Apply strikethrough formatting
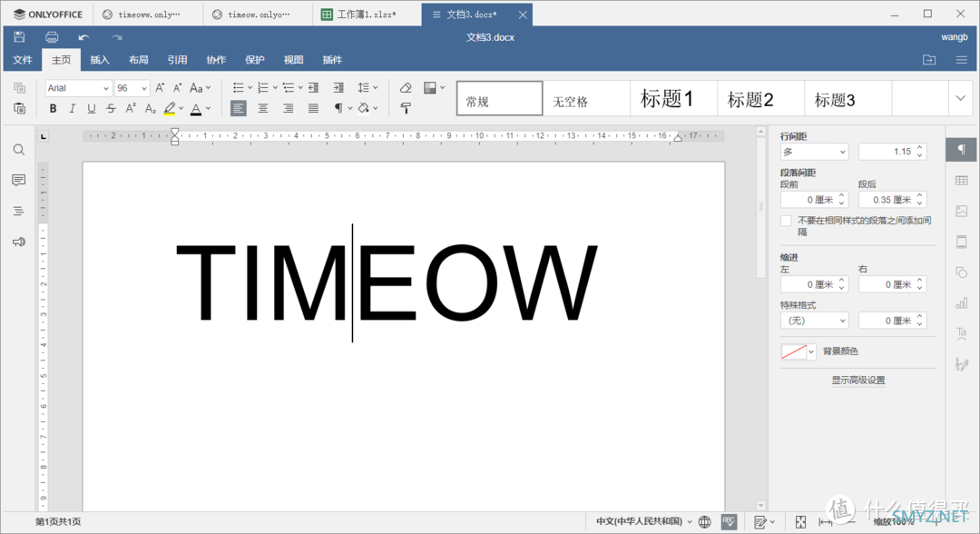Image resolution: width=980 pixels, height=534 pixels. coord(111,108)
